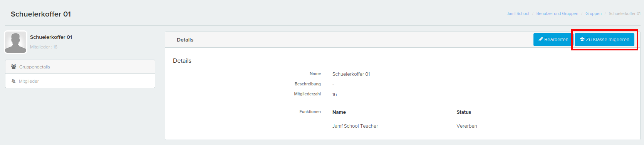
Task: Click Zu Klasse migrieren button
Action: pyautogui.click(x=604, y=40)
